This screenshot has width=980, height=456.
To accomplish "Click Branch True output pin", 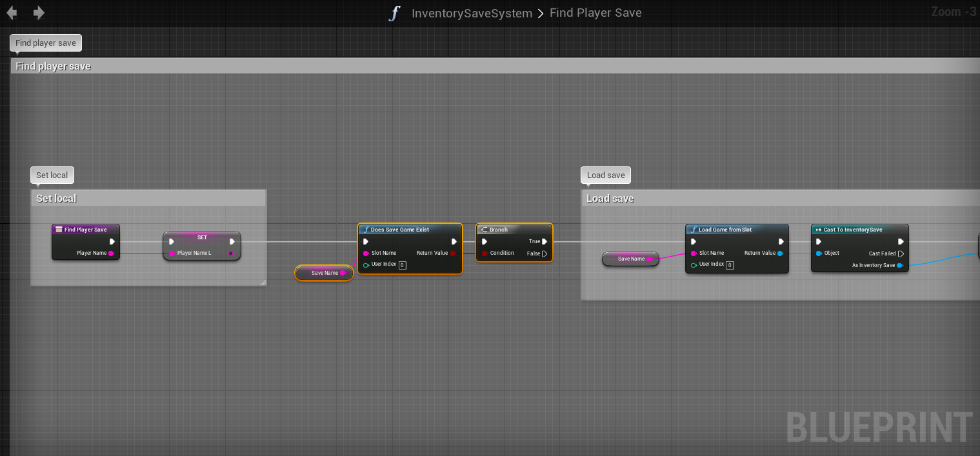I will tap(545, 242).
